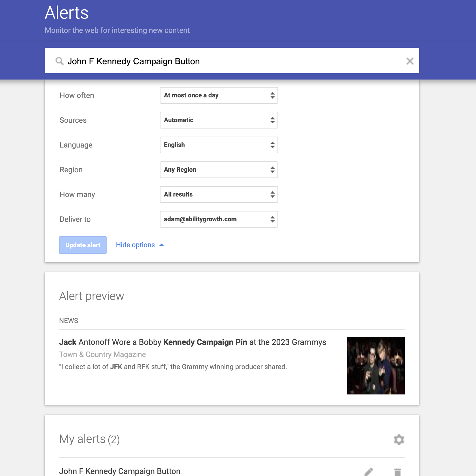The width and height of the screenshot is (476, 476).
Task: Open the Deliver to email dropdown
Action: [x=219, y=219]
